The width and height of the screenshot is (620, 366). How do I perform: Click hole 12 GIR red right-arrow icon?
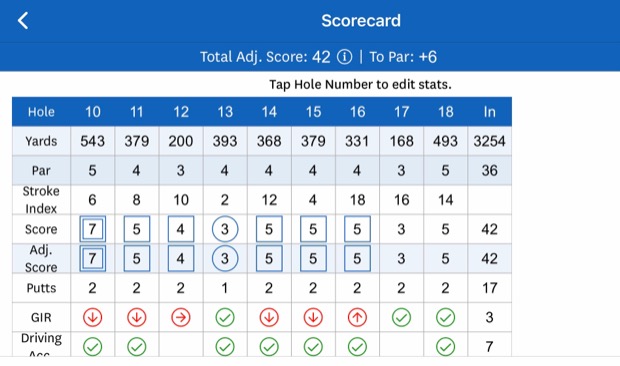pos(181,317)
